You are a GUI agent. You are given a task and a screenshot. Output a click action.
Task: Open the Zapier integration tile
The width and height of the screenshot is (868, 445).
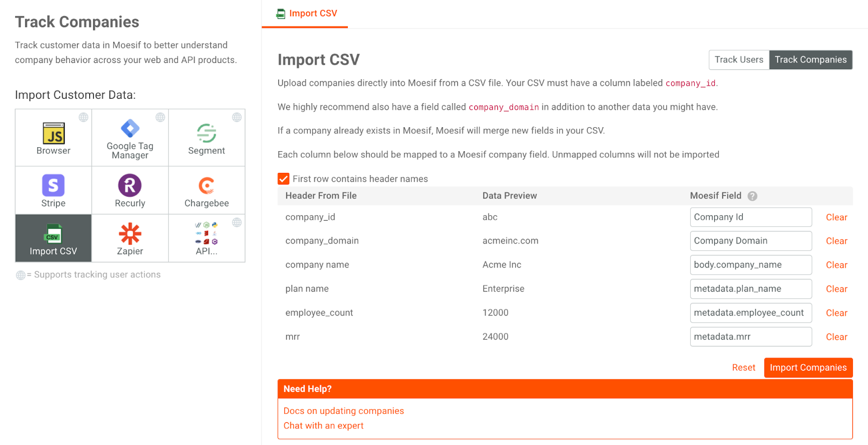(x=130, y=238)
